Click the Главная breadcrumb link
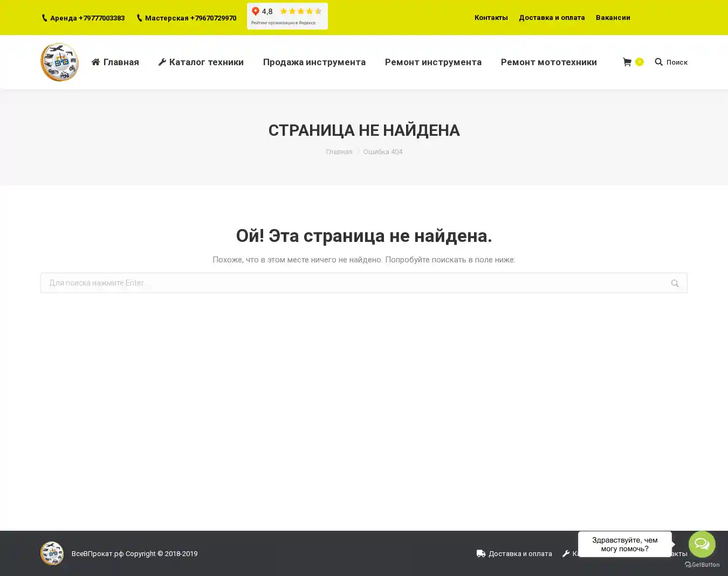Viewport: 728px width, 576px height. point(339,152)
